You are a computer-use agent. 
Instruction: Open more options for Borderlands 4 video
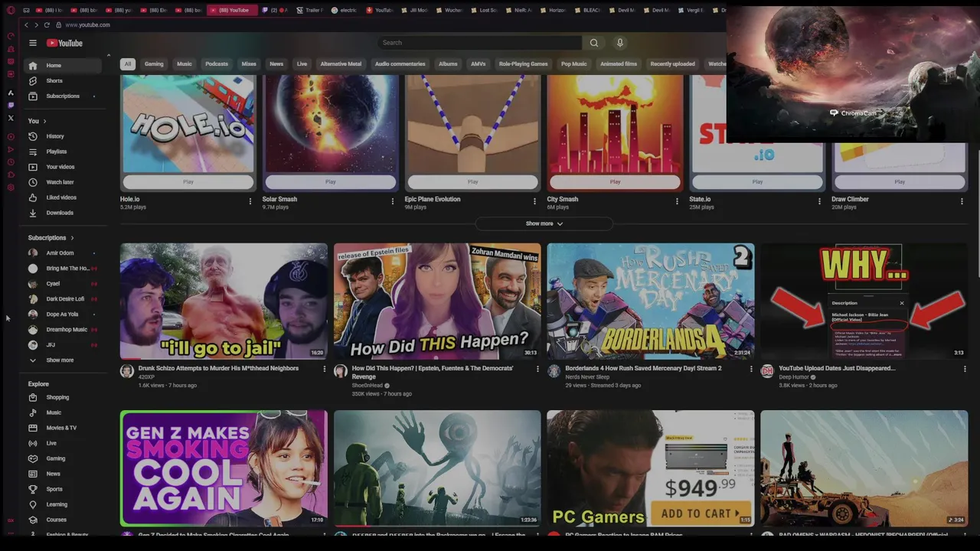(x=751, y=369)
